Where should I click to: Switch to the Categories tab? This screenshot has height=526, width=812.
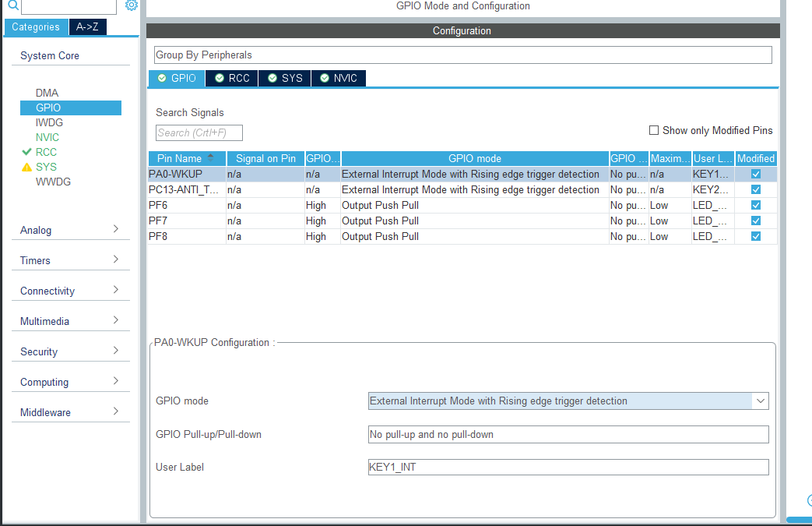36,26
